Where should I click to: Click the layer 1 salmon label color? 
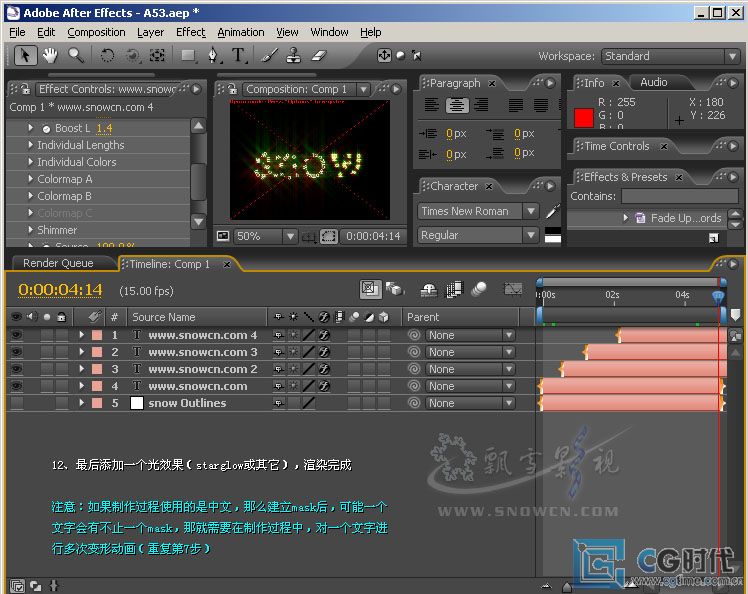point(97,335)
